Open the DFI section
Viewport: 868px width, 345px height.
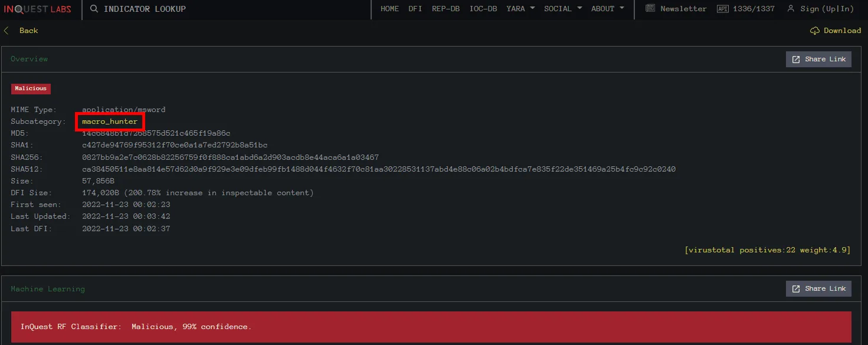[415, 9]
